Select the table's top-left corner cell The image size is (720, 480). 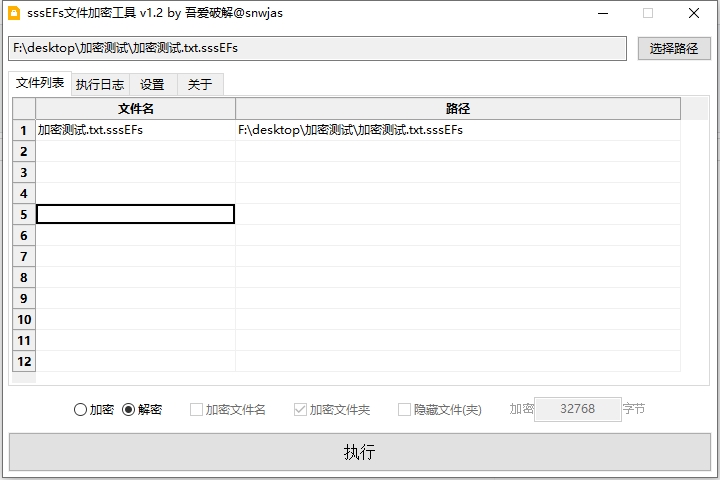tap(24, 109)
